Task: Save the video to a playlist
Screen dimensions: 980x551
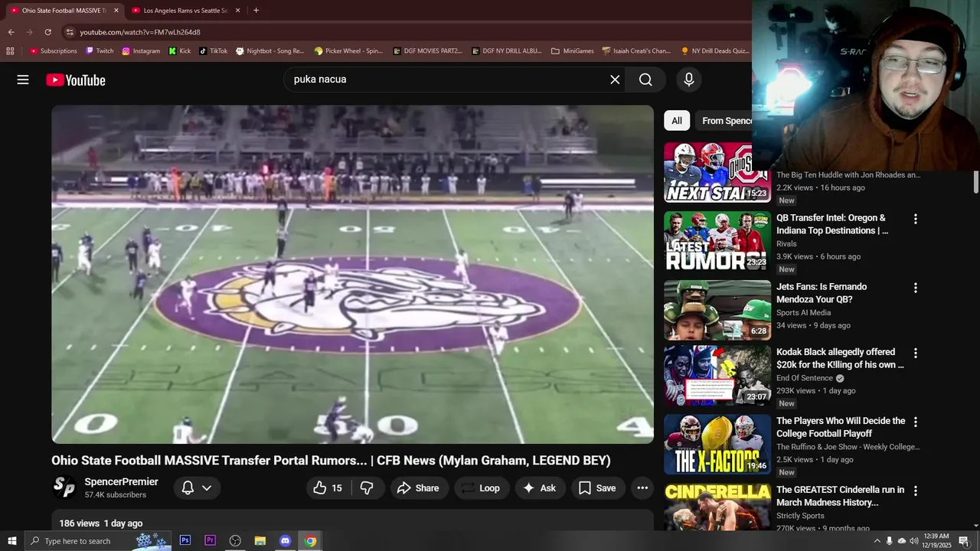Action: (597, 487)
